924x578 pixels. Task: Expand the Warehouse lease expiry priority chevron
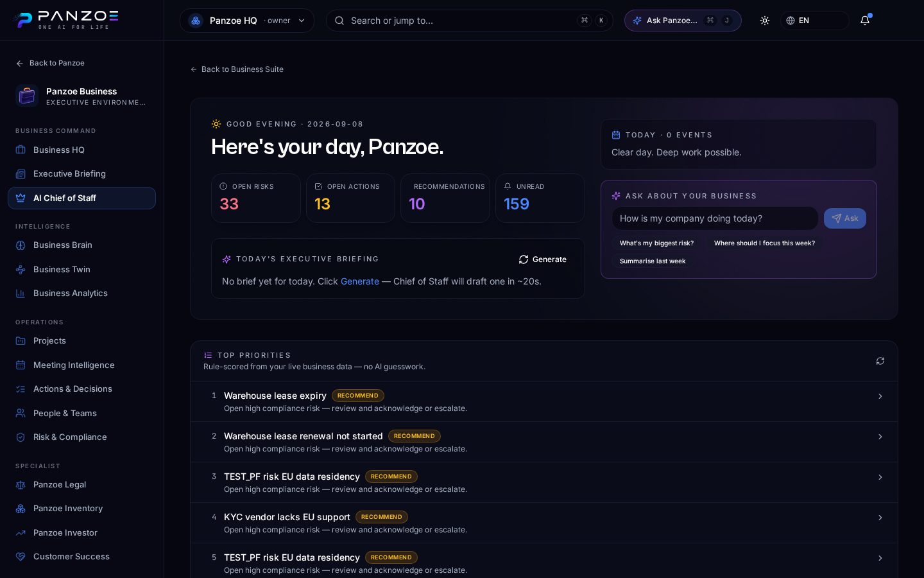click(x=880, y=396)
